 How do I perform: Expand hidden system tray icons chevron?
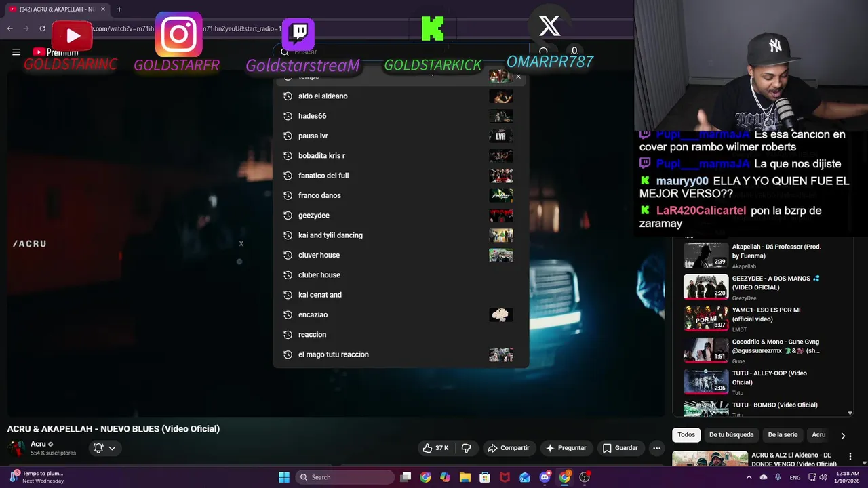749,477
